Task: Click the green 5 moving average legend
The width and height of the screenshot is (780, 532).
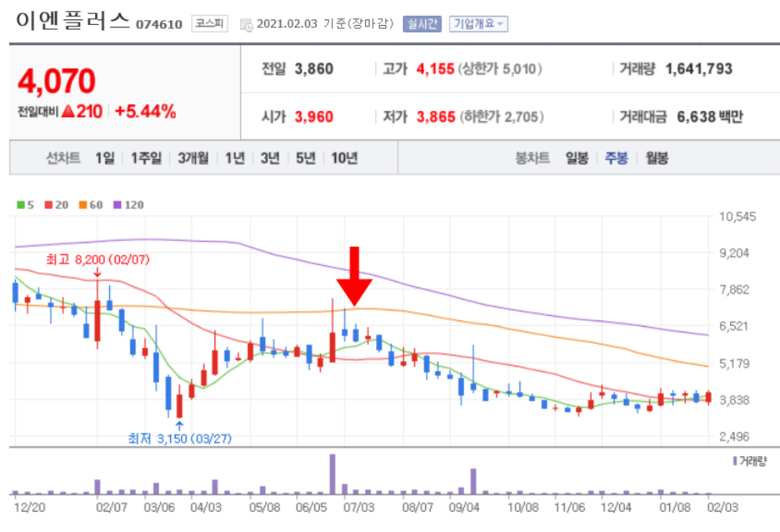Action: (x=26, y=204)
